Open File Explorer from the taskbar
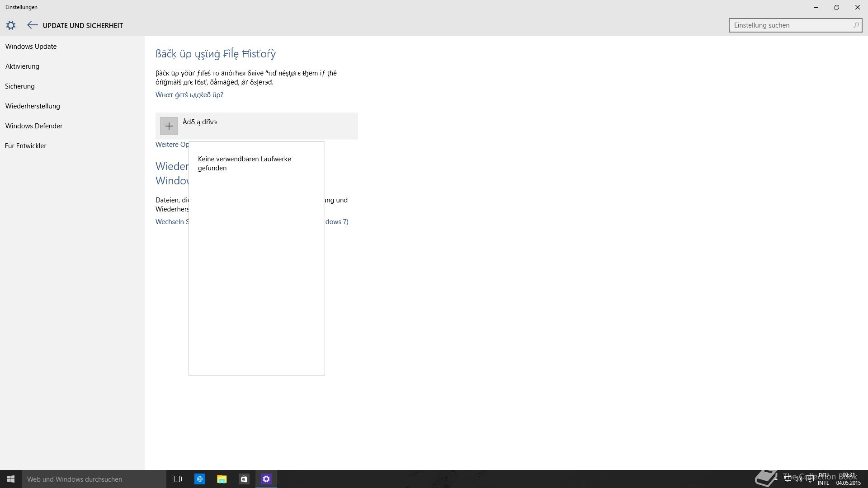The image size is (868, 488). click(x=222, y=479)
